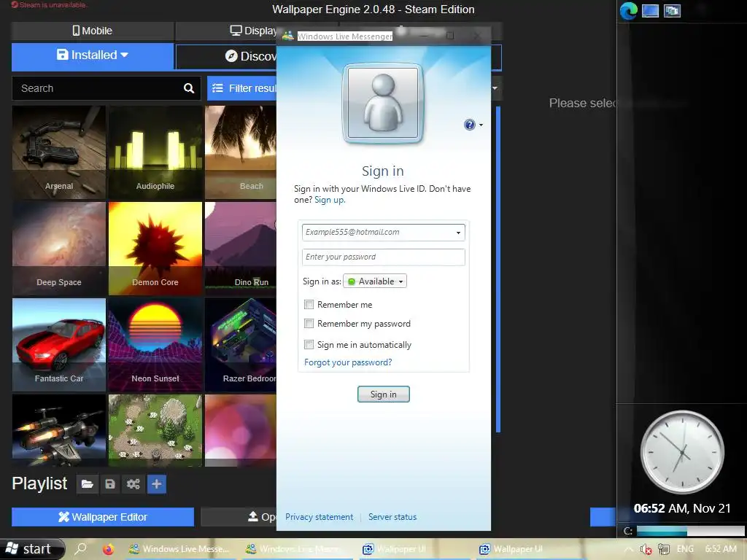Click the taskbar search magnifier
Screen dimensions: 747x560
point(82,548)
